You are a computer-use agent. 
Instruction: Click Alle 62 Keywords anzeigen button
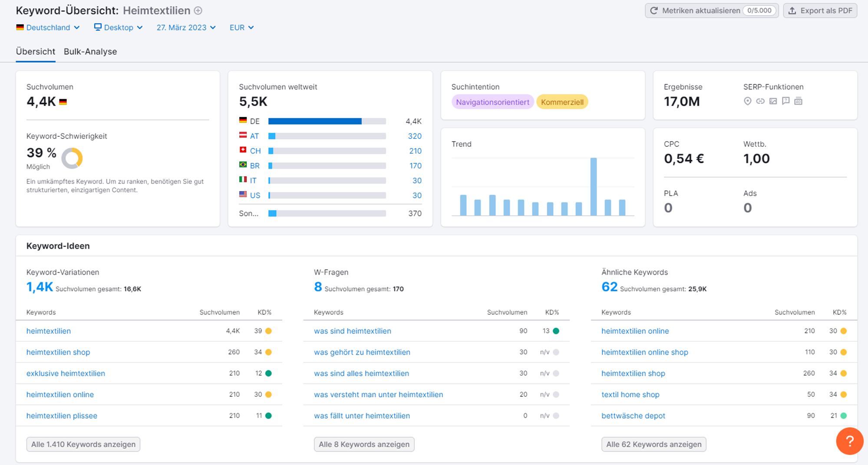(x=654, y=444)
